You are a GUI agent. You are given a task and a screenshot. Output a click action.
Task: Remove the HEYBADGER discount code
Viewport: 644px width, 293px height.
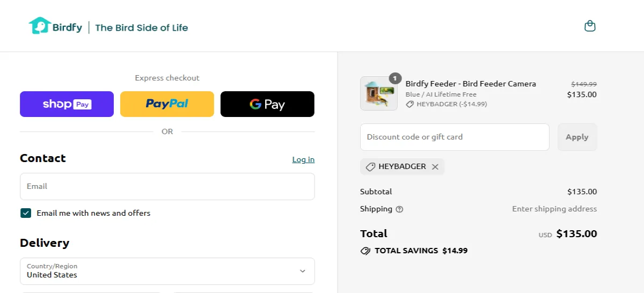click(x=435, y=167)
